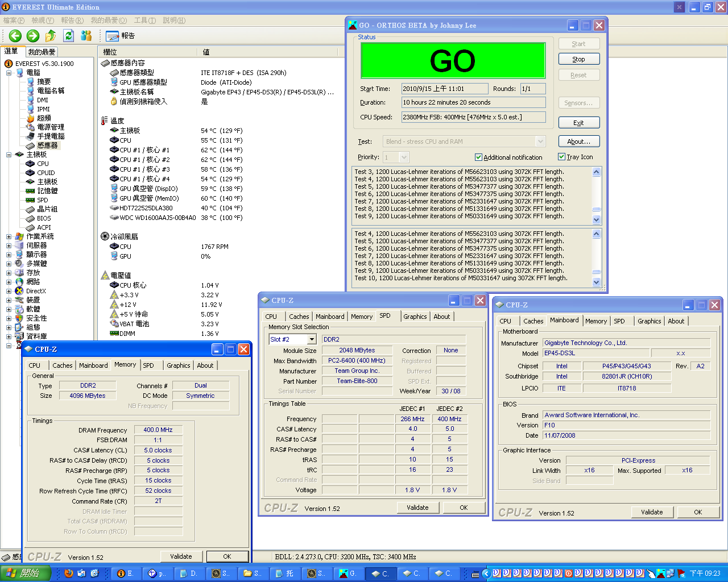Click the green Forward arrow in EVEREST toolbar
The height and width of the screenshot is (582, 728).
click(x=33, y=36)
